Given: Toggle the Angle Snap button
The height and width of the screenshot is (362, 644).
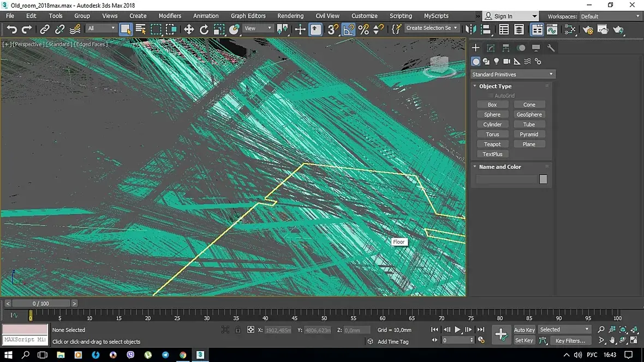Looking at the screenshot, I should [348, 29].
